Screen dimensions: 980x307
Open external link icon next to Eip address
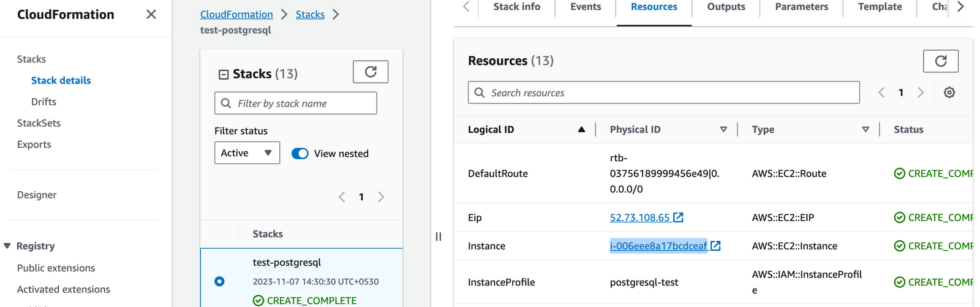pos(678,218)
